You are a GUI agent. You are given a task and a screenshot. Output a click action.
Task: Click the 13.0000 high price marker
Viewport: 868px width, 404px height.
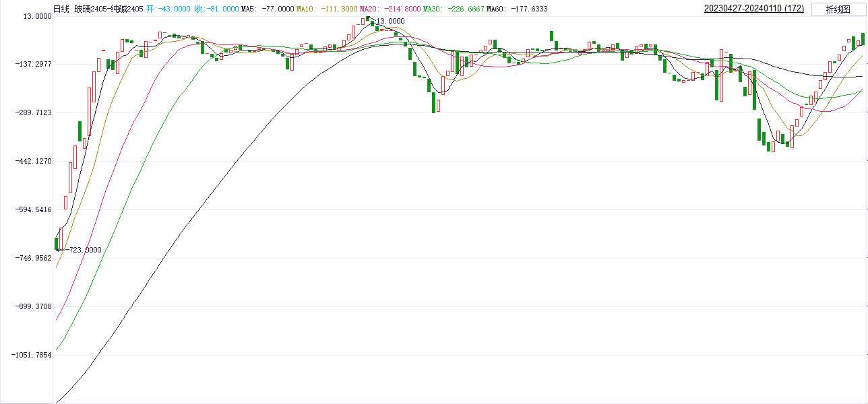[x=390, y=22]
